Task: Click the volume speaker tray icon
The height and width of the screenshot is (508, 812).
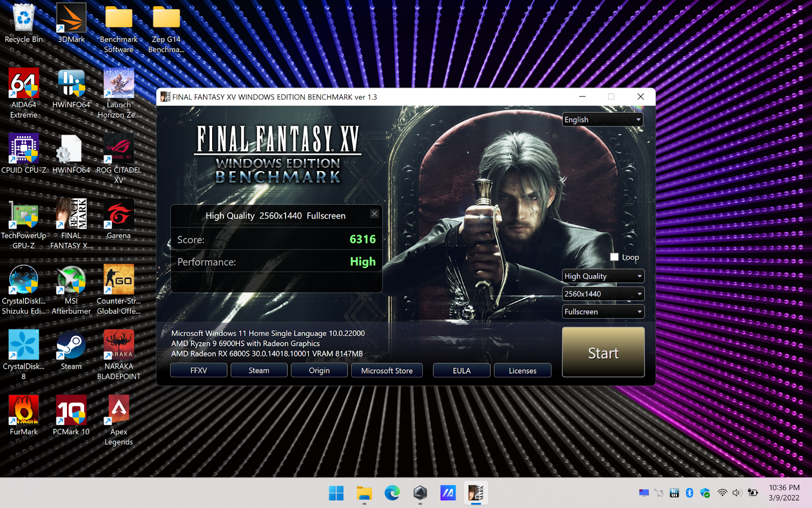Action: pyautogui.click(x=737, y=493)
